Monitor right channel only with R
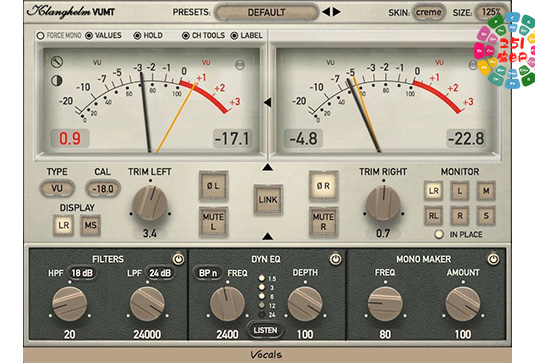 460,216
